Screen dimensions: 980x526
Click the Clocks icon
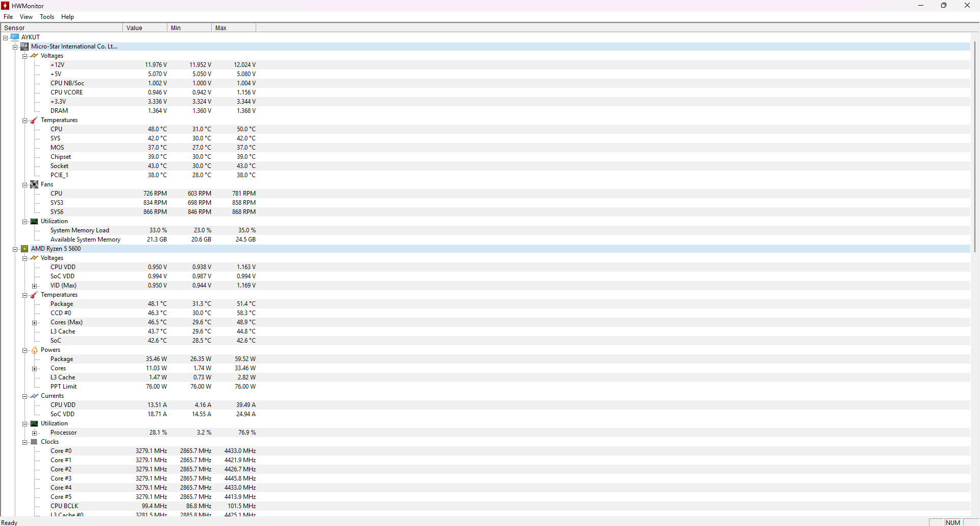click(x=34, y=442)
